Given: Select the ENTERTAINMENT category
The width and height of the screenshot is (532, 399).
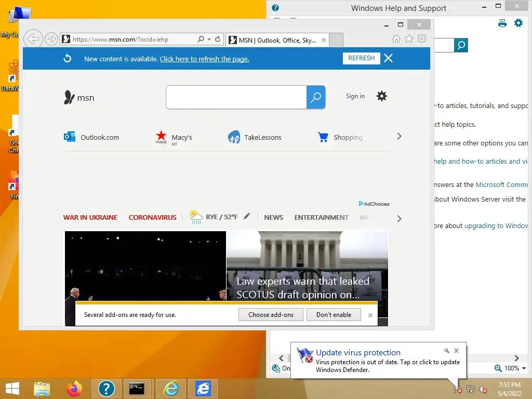Looking at the screenshot, I should click(321, 218).
